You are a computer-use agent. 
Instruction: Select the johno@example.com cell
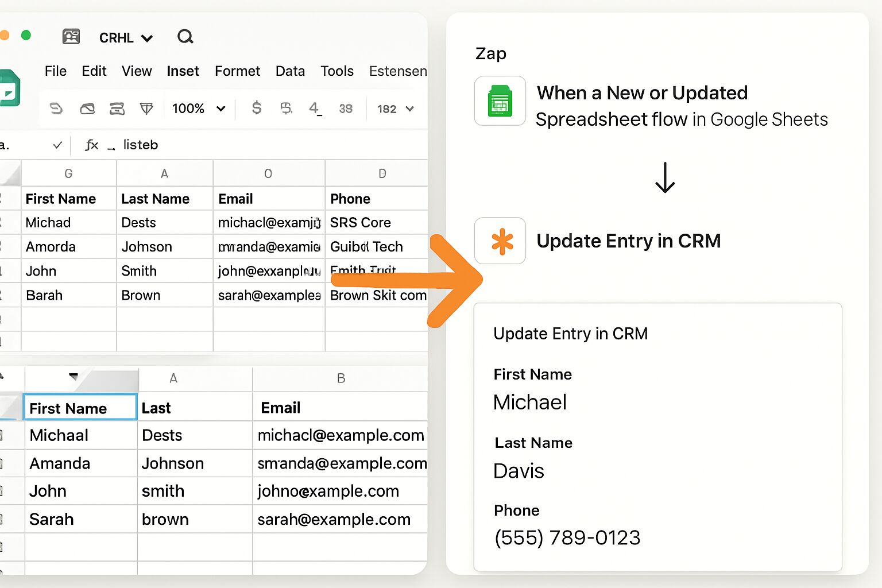[341, 491]
